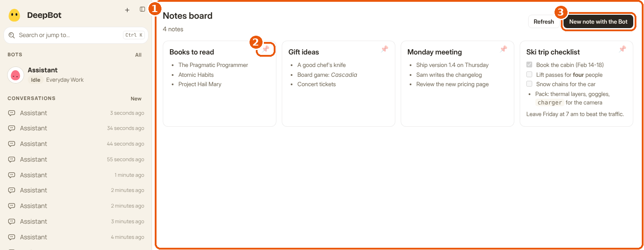This screenshot has height=250, width=644.
Task: Open the Monday meeting note card
Action: coord(458,84)
